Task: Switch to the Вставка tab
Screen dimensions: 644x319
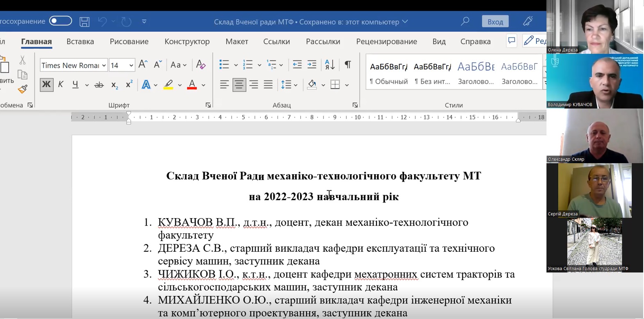Action: point(80,41)
